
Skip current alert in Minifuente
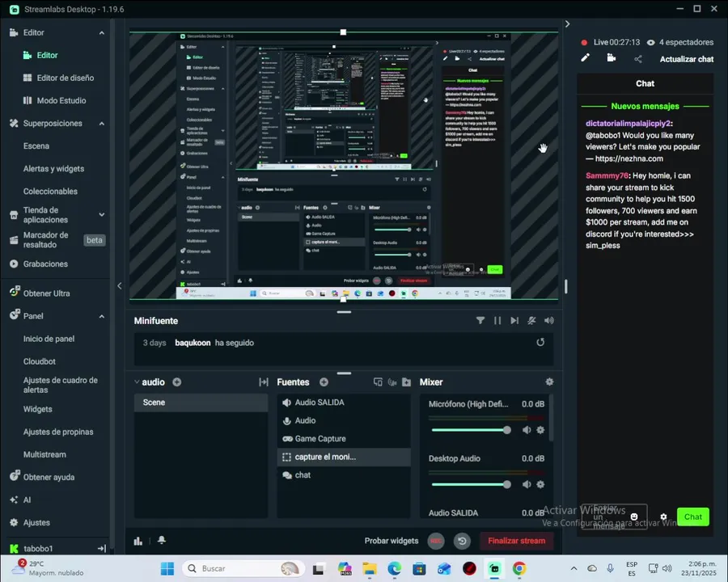[514, 320]
